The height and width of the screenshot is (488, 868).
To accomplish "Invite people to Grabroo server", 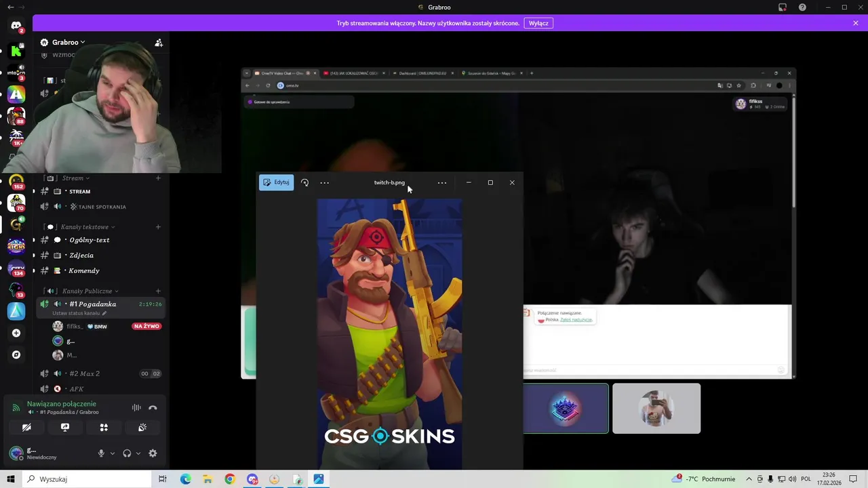I will pyautogui.click(x=159, y=43).
